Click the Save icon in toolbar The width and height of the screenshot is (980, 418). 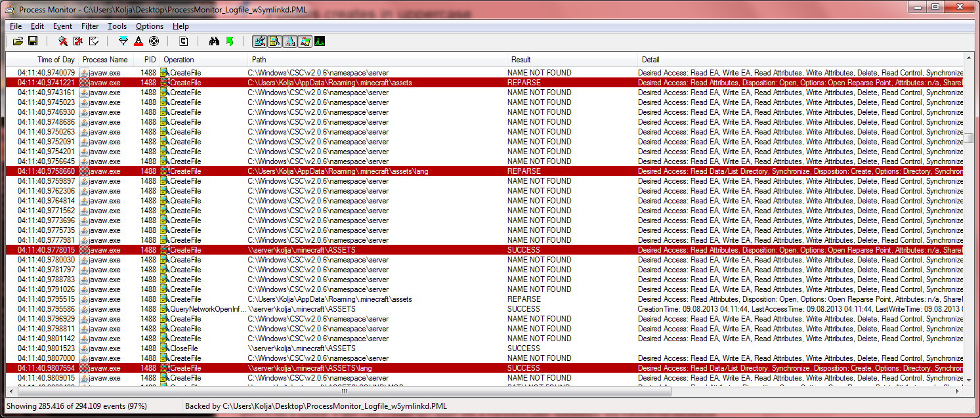click(33, 41)
